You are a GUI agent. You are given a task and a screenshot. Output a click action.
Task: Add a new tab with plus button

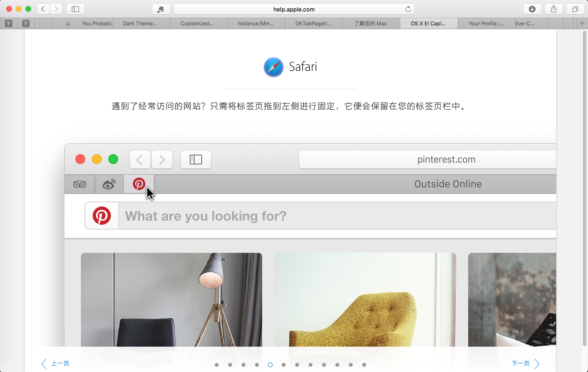[582, 23]
